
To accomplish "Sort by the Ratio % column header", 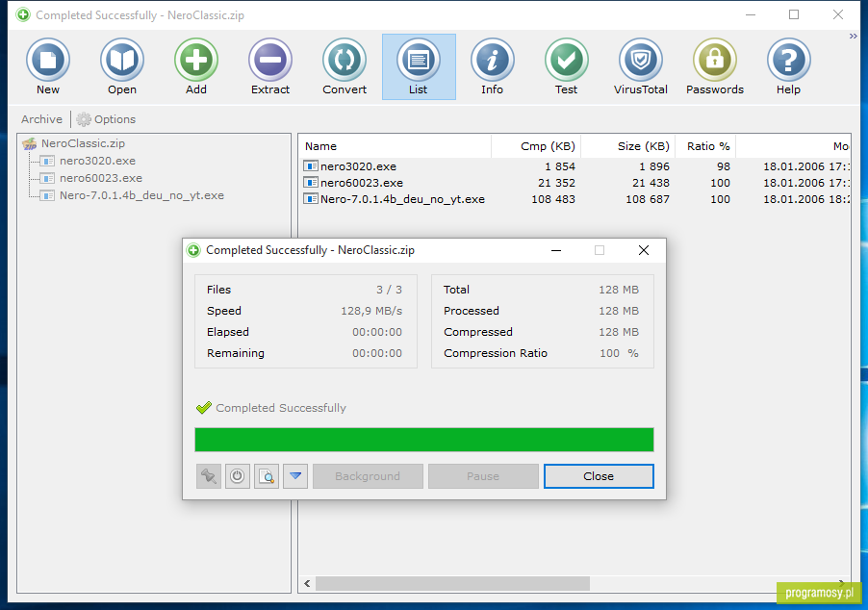I will 705,146.
